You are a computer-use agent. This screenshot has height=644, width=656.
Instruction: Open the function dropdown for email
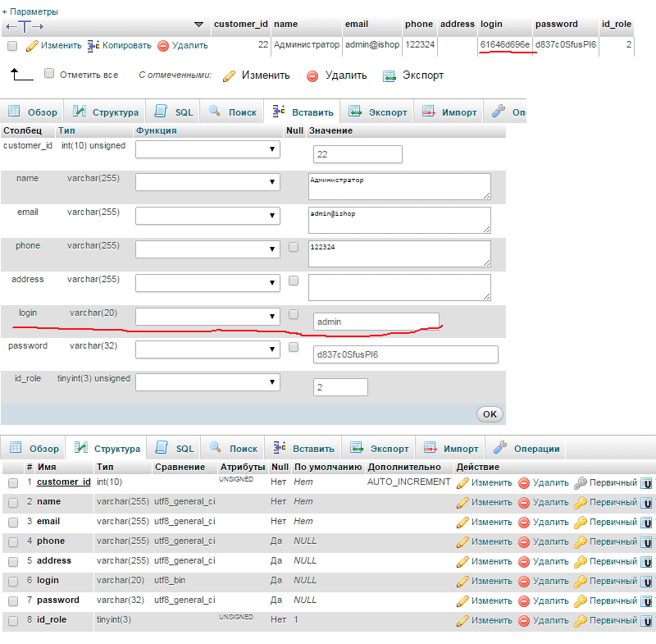tap(207, 216)
